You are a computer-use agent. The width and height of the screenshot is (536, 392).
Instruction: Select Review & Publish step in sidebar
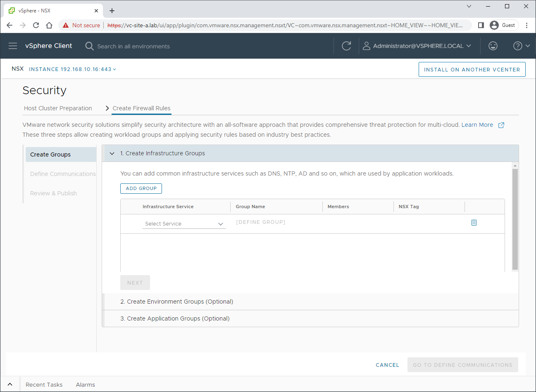tap(53, 193)
